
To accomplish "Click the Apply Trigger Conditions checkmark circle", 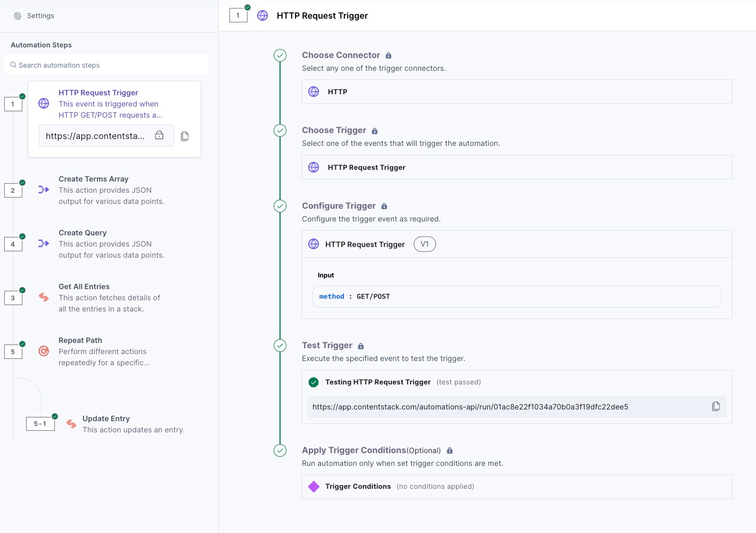I will coord(280,450).
